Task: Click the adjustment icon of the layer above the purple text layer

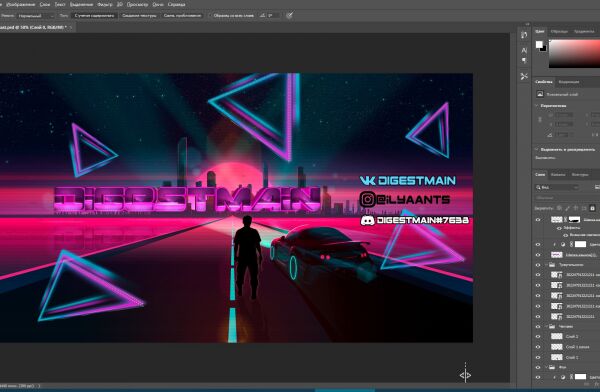Action: pos(562,244)
